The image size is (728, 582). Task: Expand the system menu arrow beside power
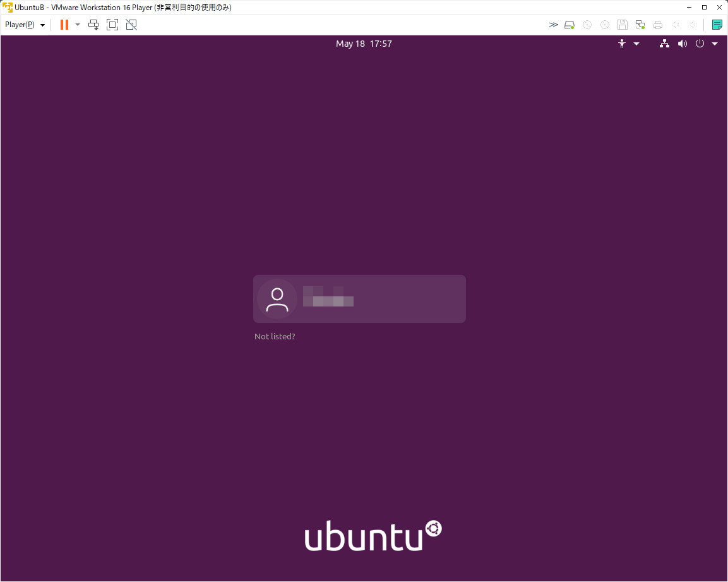click(715, 44)
